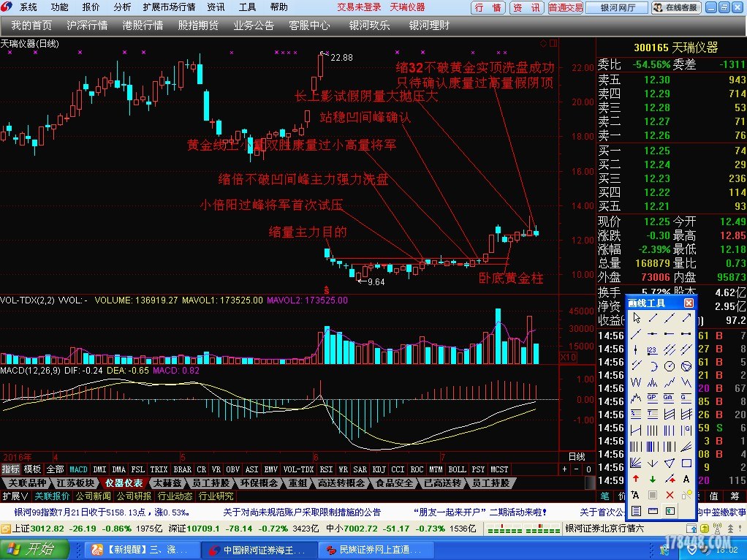Select the arrow line drawing tool

pos(686,318)
